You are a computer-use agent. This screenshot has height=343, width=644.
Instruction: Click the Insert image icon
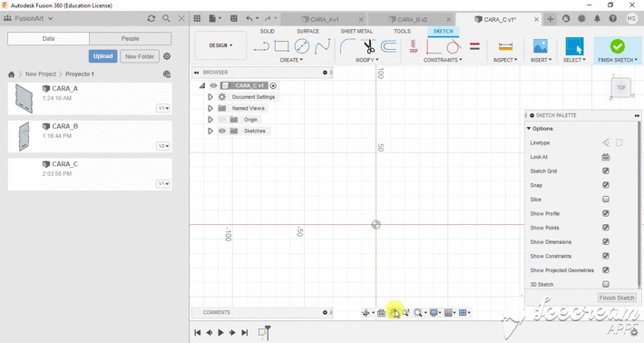pyautogui.click(x=540, y=46)
